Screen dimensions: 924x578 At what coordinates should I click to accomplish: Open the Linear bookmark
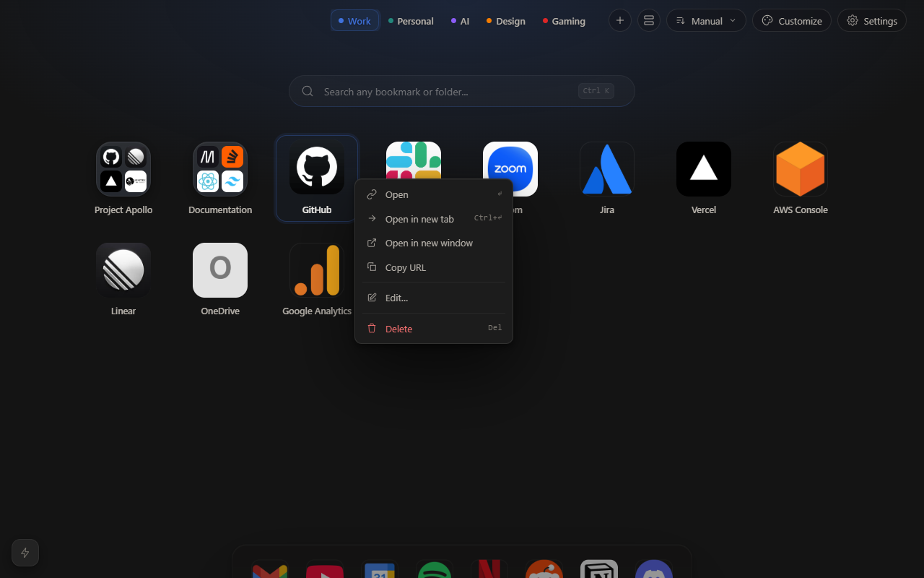(x=123, y=270)
